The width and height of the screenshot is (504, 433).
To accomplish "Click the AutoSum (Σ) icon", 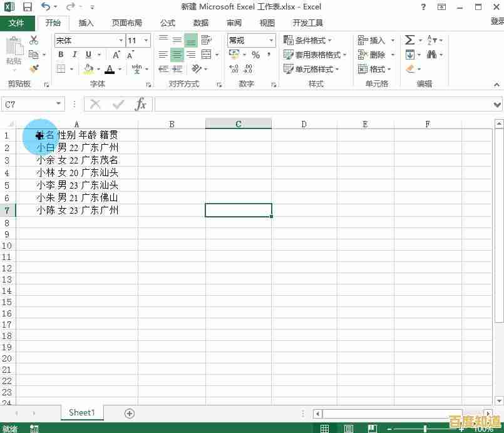I will (409, 39).
